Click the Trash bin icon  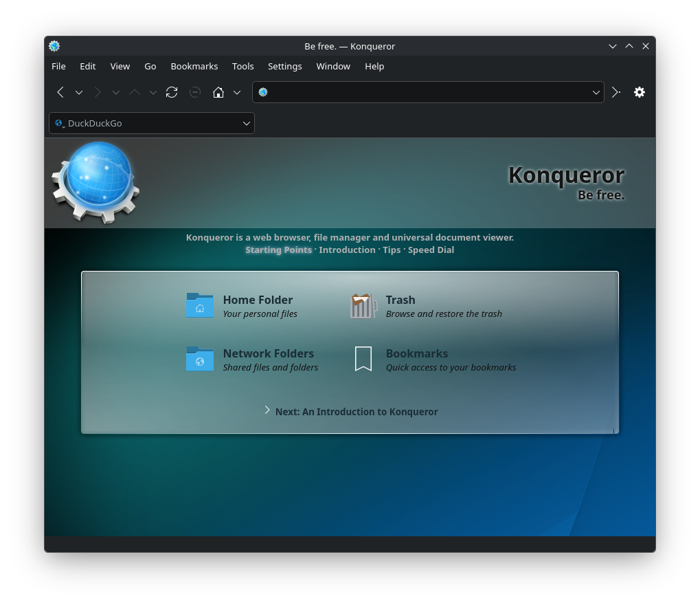point(363,306)
